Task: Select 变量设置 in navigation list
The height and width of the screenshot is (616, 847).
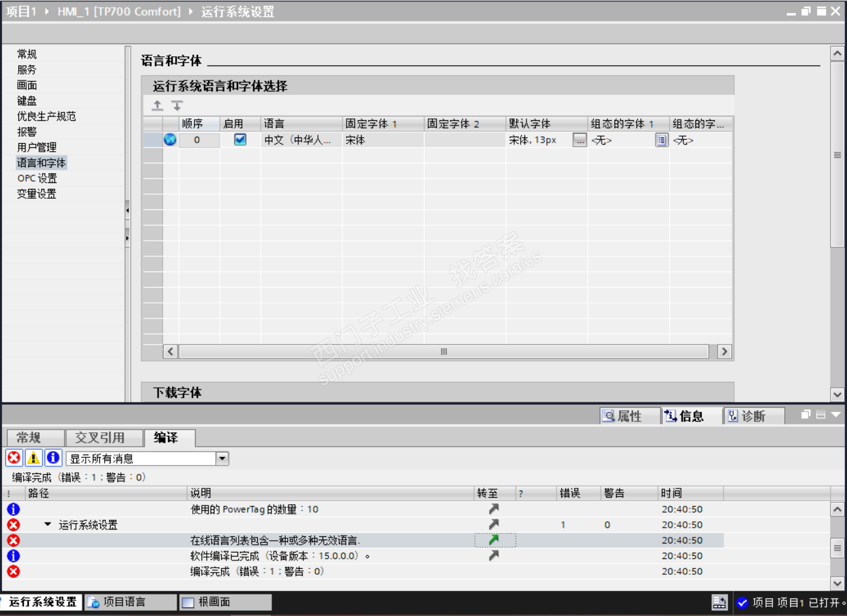Action: pos(37,194)
